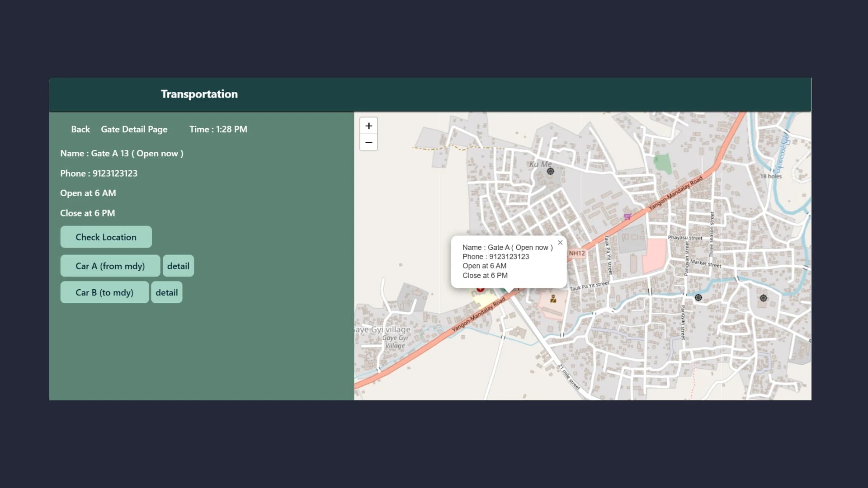Select Car B (to mdy) button
The width and height of the screenshot is (868, 488).
coord(104,292)
